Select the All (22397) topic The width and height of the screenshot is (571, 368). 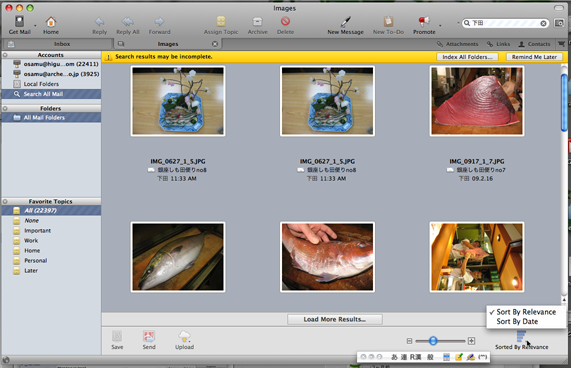[x=51, y=210]
